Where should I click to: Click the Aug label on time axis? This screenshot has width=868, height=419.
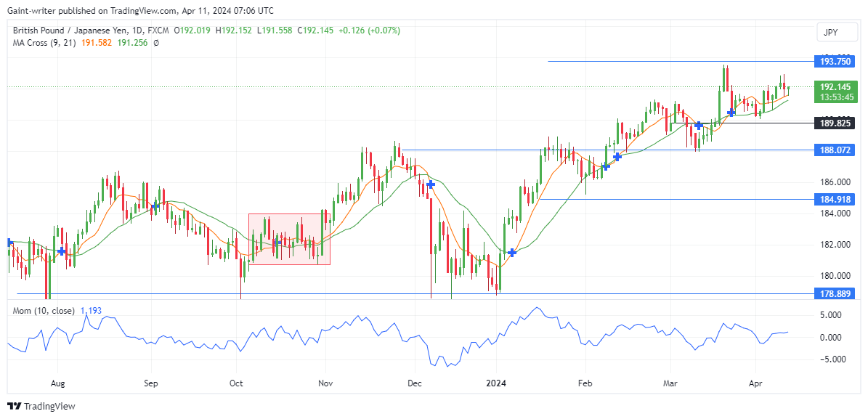tap(57, 383)
